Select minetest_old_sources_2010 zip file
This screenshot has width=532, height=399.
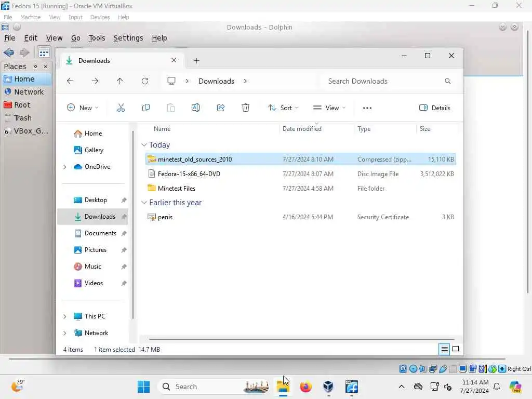(x=301, y=159)
